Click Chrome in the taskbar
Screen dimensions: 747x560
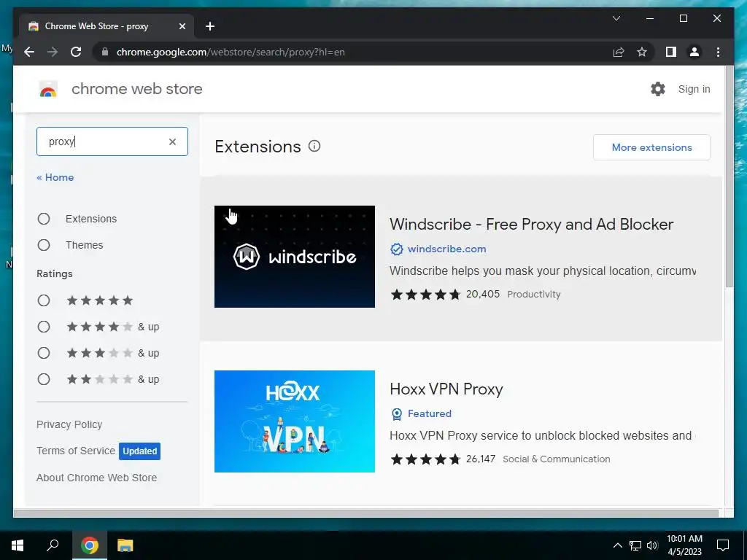coord(90,545)
